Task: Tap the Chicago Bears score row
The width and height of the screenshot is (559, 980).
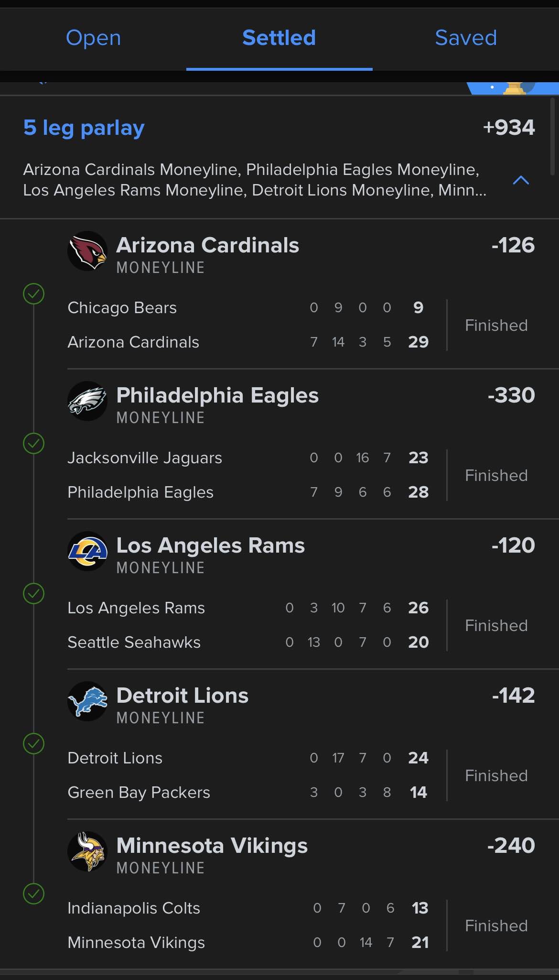Action: (x=248, y=308)
